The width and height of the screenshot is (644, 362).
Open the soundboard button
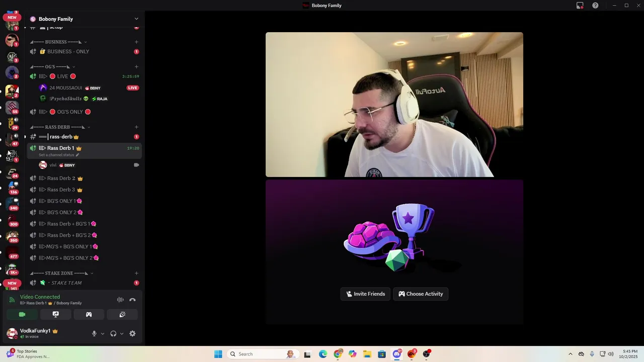pos(122,314)
